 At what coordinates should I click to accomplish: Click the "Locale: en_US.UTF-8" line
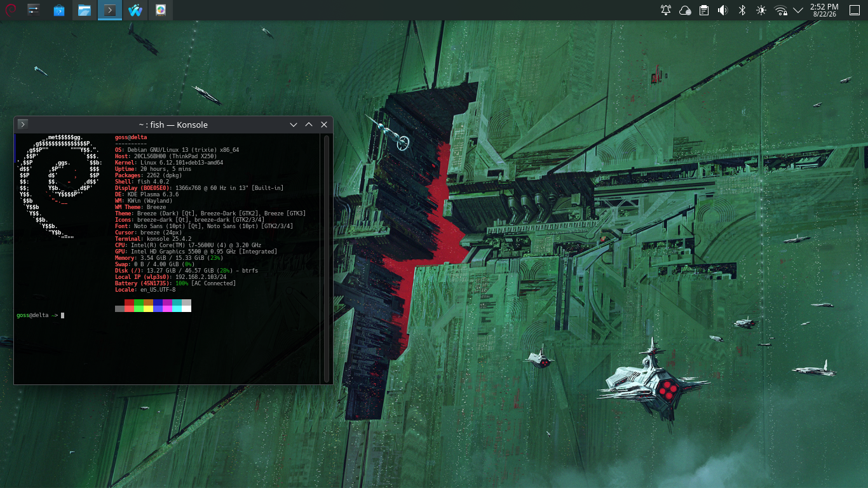(x=146, y=290)
